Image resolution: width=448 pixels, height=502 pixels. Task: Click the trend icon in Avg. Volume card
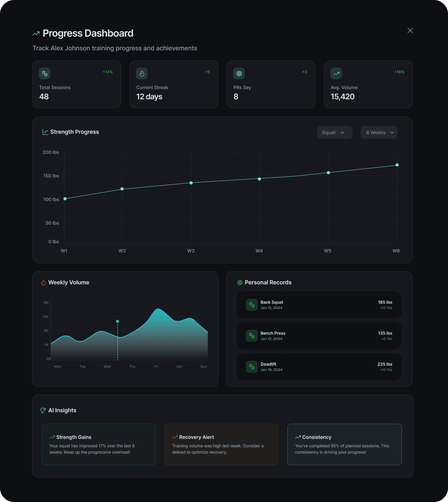click(x=336, y=74)
